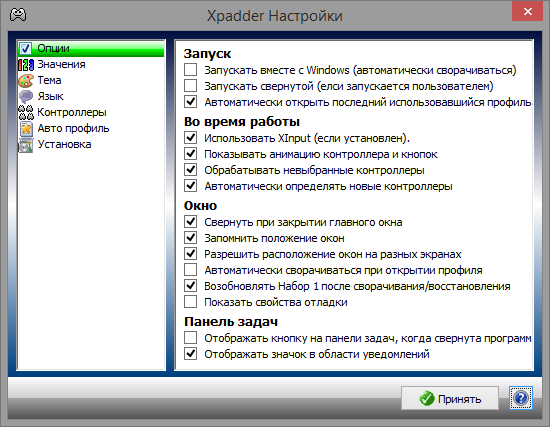Toggle Отображать значок в области уведомлений

[x=190, y=354]
